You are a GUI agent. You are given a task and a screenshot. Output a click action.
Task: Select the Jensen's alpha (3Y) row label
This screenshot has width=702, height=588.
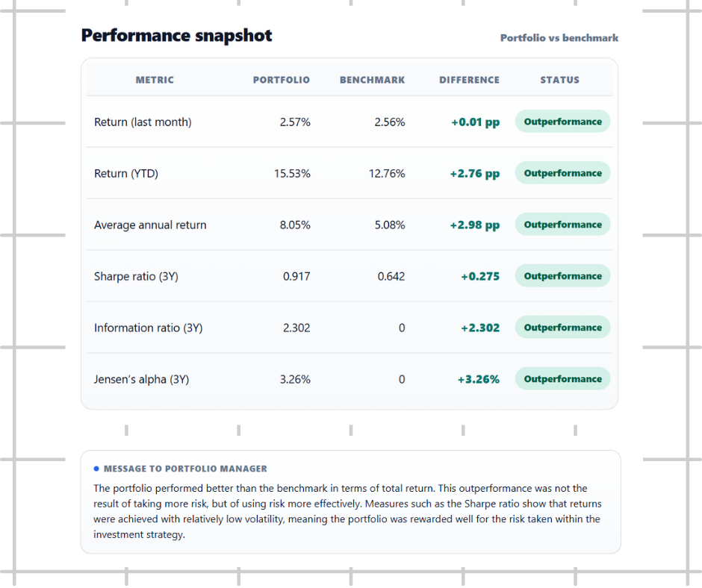point(141,380)
